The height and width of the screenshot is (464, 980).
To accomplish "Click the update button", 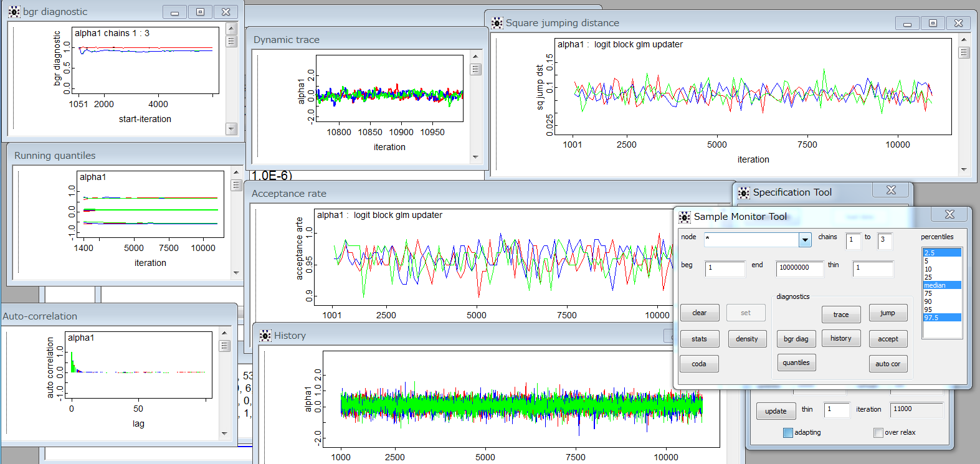I will [776, 411].
